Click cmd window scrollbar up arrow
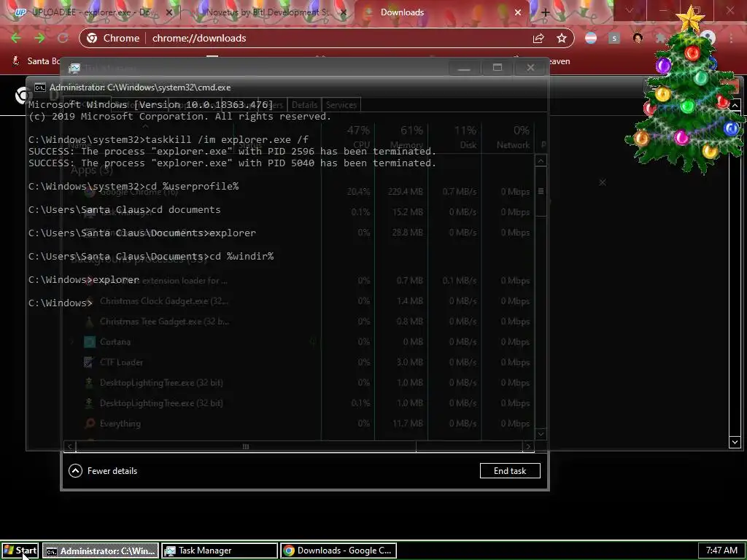747x560 pixels. (735, 105)
